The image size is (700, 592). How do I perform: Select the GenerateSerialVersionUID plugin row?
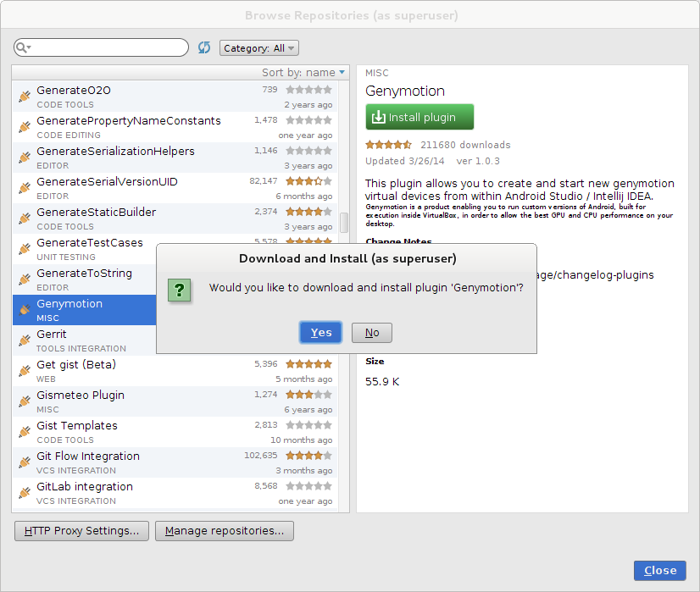click(175, 188)
